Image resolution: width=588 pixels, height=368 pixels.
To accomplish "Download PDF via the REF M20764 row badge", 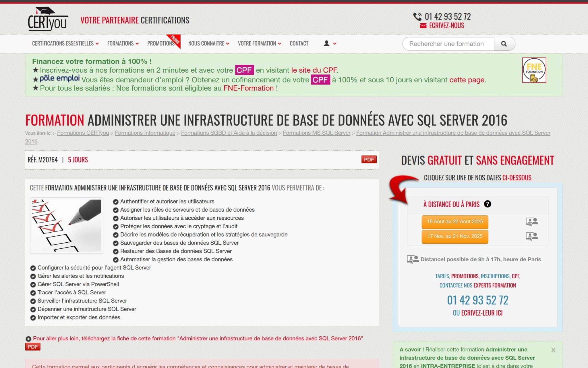I will pyautogui.click(x=369, y=160).
